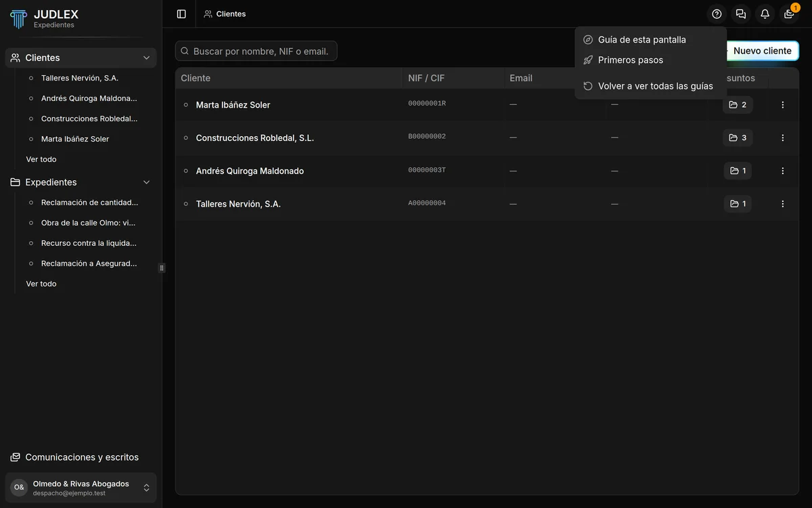The width and height of the screenshot is (812, 508).
Task: Choose 'Volver a ver todas las guías'
Action: (x=651, y=86)
